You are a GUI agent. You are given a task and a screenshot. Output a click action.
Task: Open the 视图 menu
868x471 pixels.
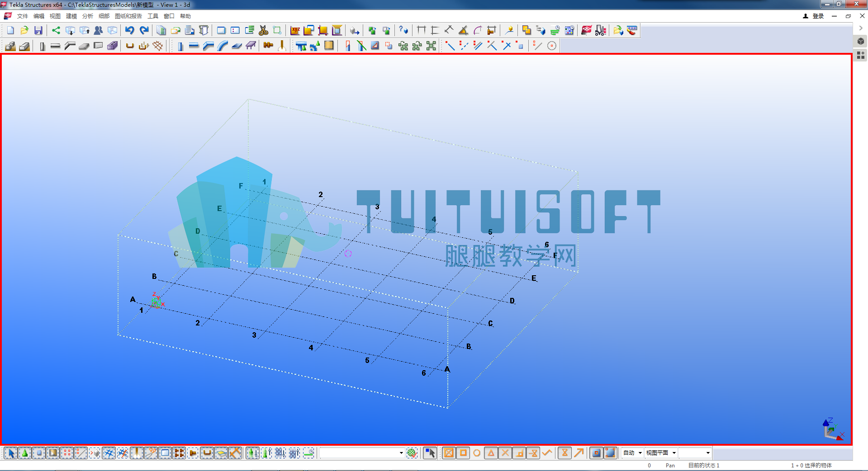click(x=55, y=16)
